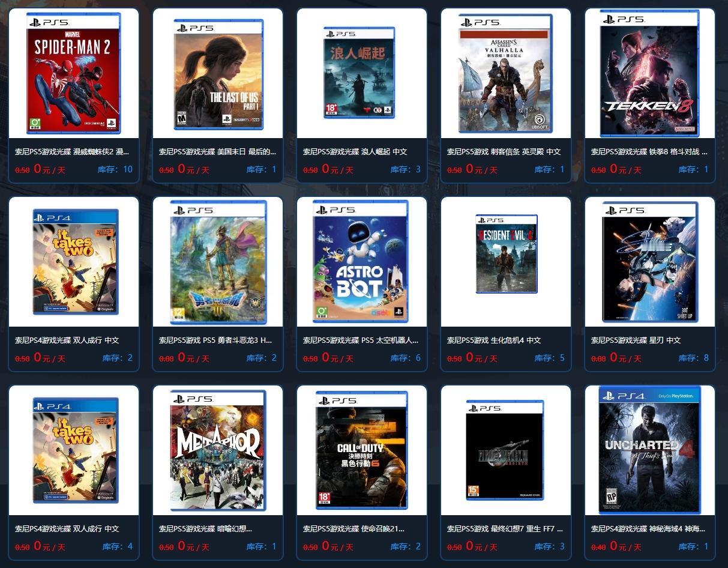Open the Spider-Man 2 cover image
The image size is (728, 568).
pyautogui.click(x=74, y=73)
